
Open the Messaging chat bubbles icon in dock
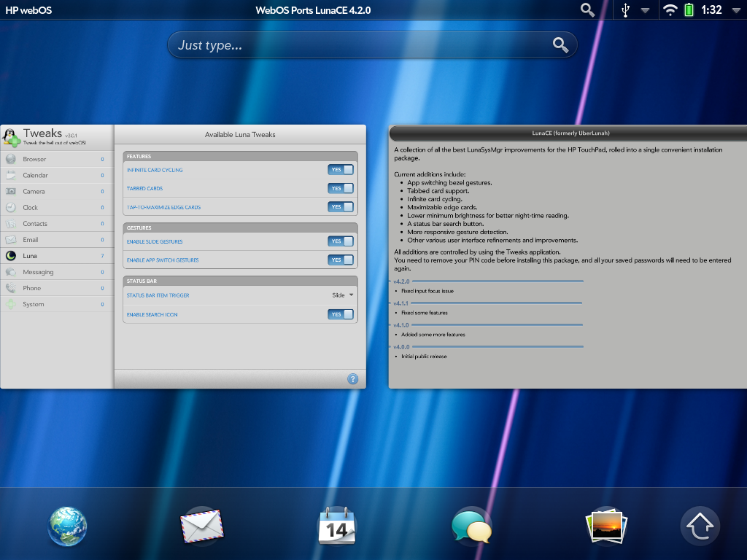pos(472,526)
